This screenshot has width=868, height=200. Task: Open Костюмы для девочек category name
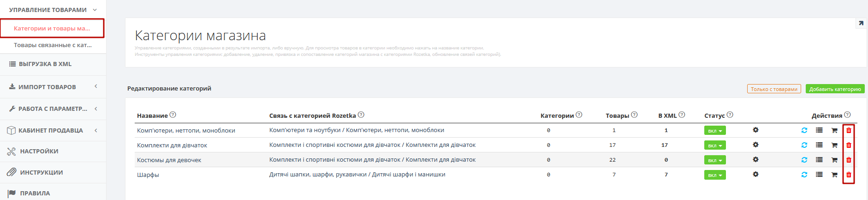[x=169, y=160]
